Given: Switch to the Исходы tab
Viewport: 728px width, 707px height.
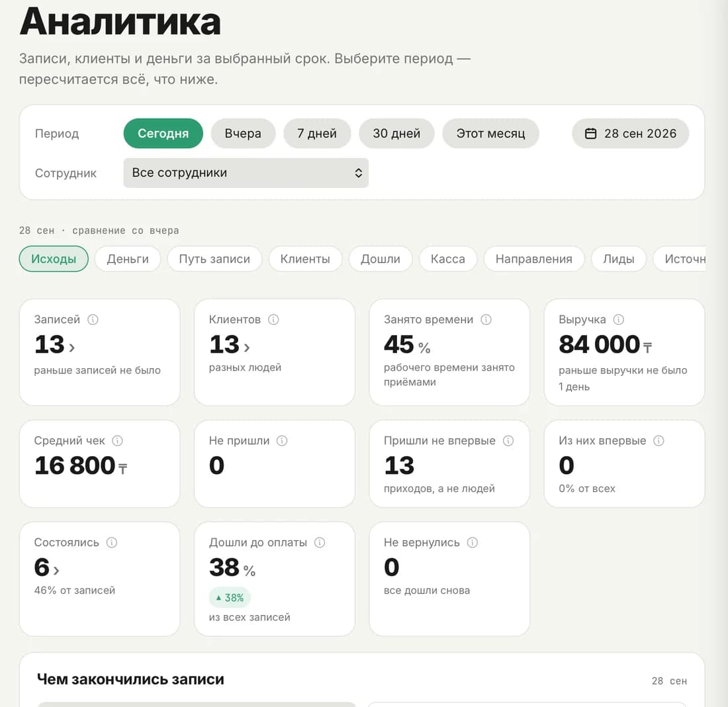Looking at the screenshot, I should [x=54, y=259].
